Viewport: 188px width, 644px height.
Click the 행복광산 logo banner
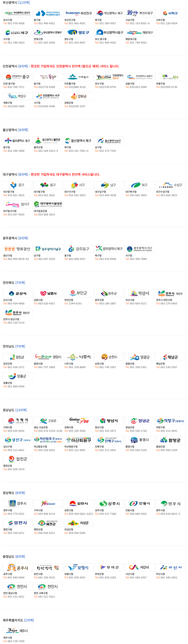coord(17,249)
